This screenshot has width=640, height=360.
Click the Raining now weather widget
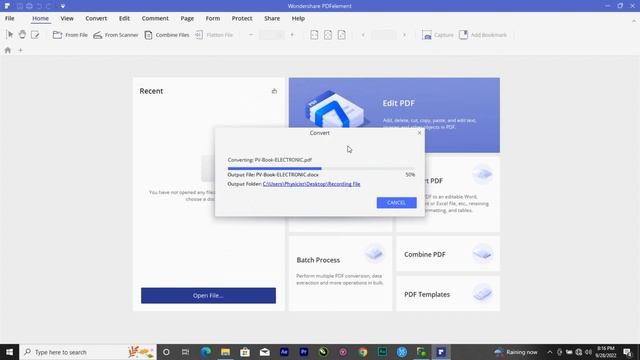click(516, 352)
